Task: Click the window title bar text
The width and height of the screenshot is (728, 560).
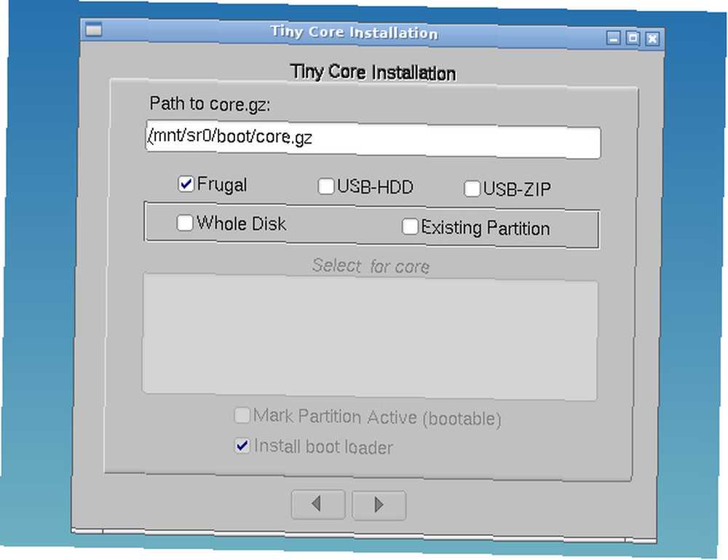Action: 355,32
